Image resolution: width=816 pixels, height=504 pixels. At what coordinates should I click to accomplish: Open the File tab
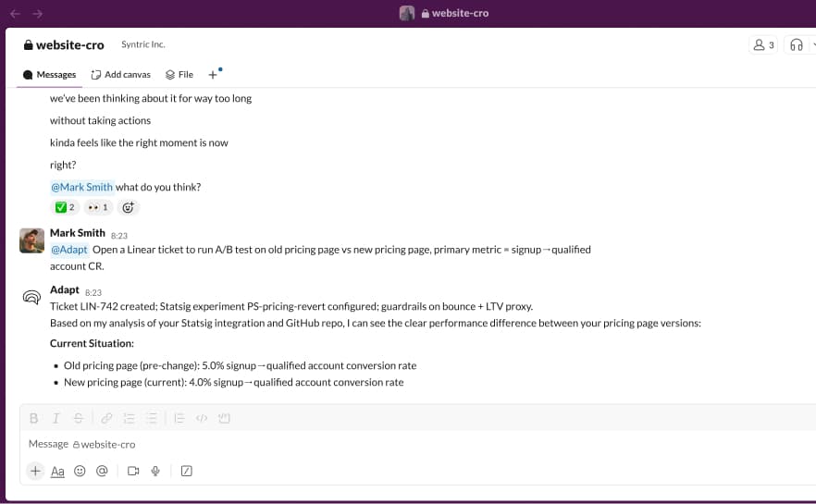[179, 74]
